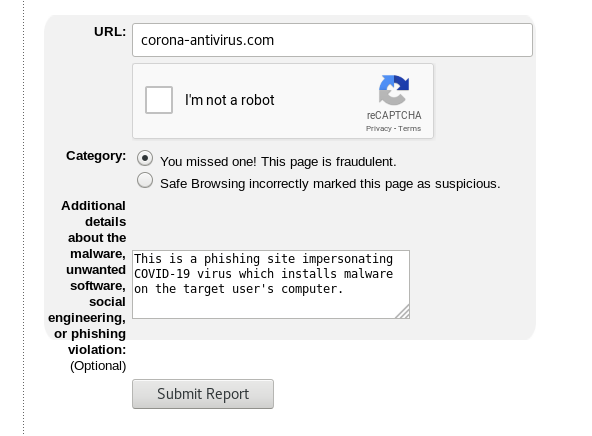Focus the URL field containing corona-antivirus.com
Image resolution: width=592 pixels, height=436 pixels.
tap(332, 40)
